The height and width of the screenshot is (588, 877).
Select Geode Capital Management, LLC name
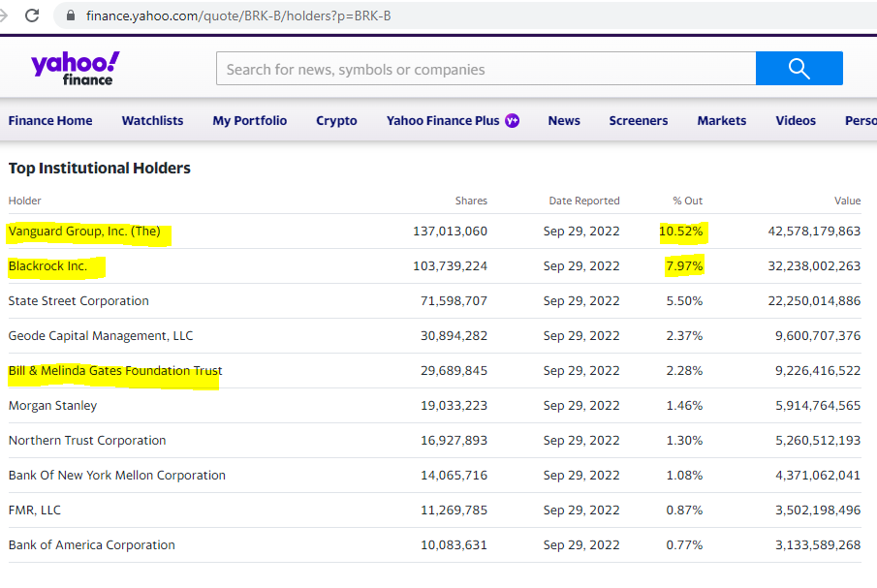coord(101,336)
